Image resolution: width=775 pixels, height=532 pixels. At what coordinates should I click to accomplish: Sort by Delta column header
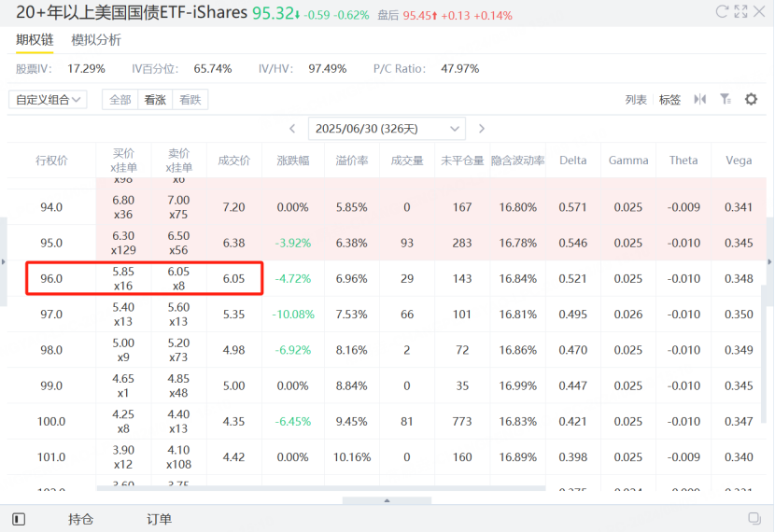click(573, 161)
